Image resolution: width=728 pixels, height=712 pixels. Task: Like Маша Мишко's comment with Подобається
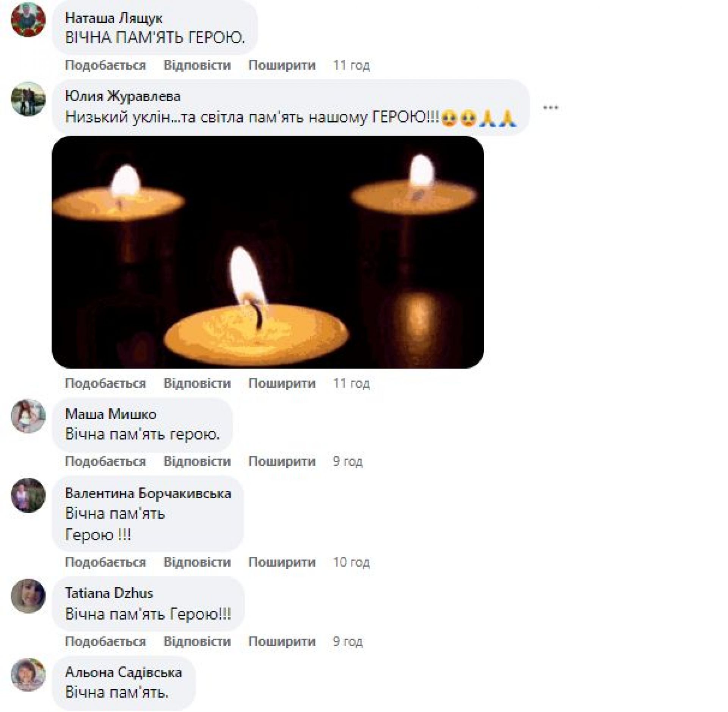click(105, 462)
